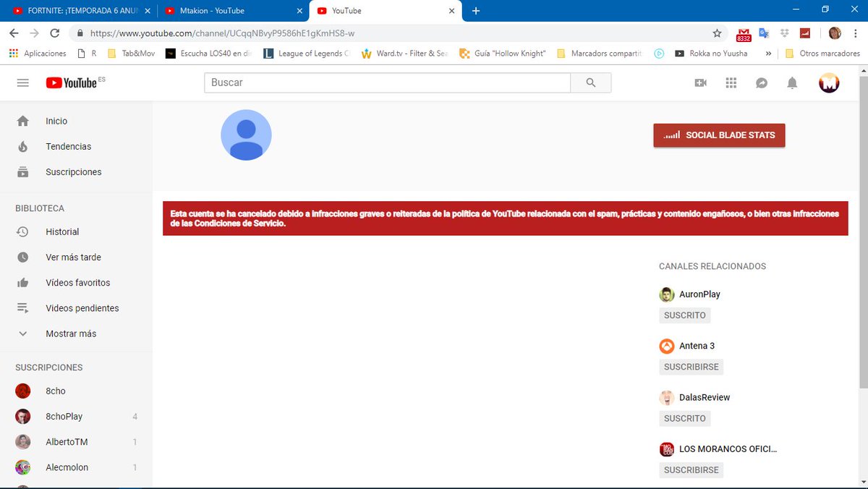Click the blank channel avatar
The width and height of the screenshot is (868, 489).
[246, 135]
